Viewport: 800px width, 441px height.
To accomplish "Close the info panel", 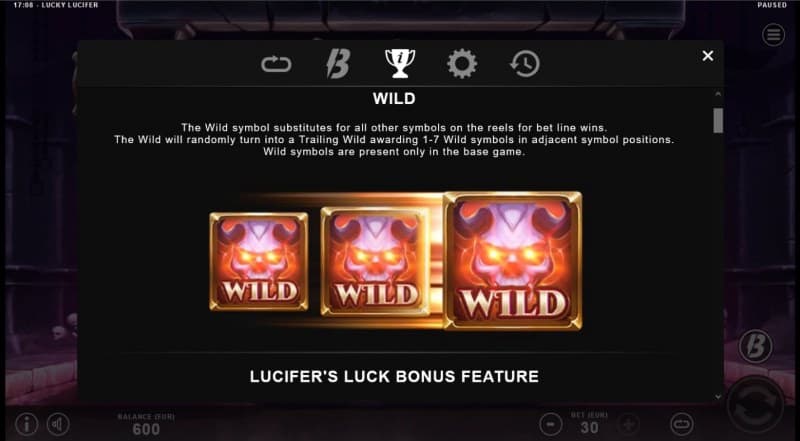I will point(707,56).
